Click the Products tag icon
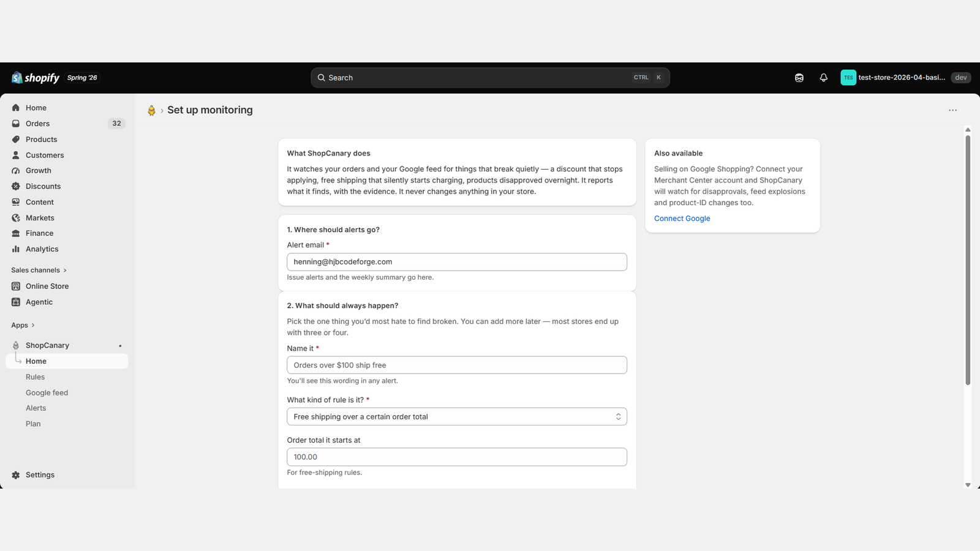The width and height of the screenshot is (980, 551). (x=16, y=140)
